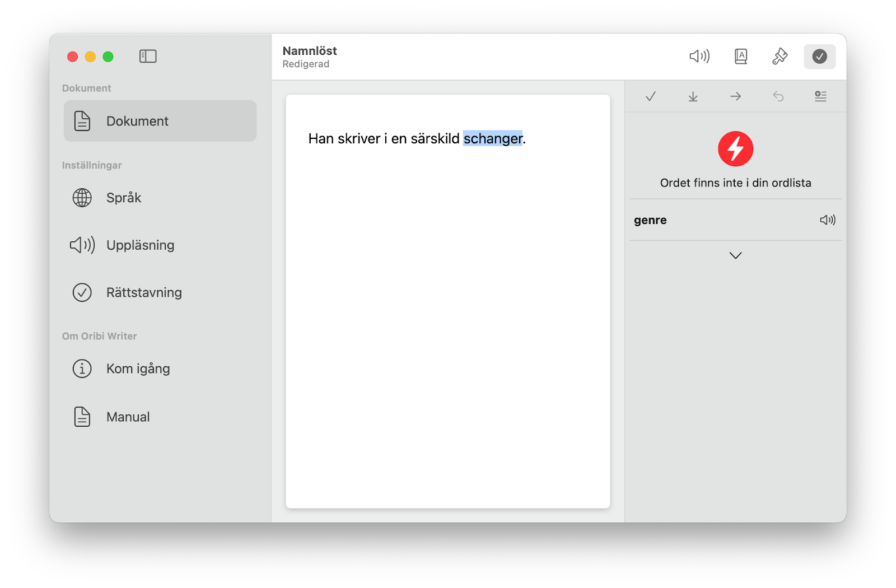This screenshot has height=588, width=896.
Task: Open the Manual entry
Action: click(160, 417)
